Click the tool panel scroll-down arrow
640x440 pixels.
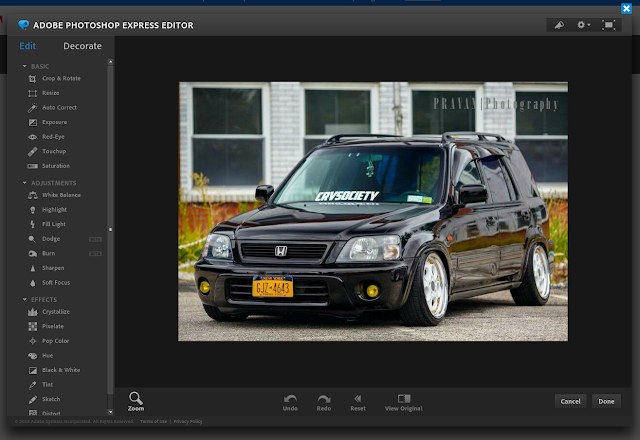pos(110,412)
